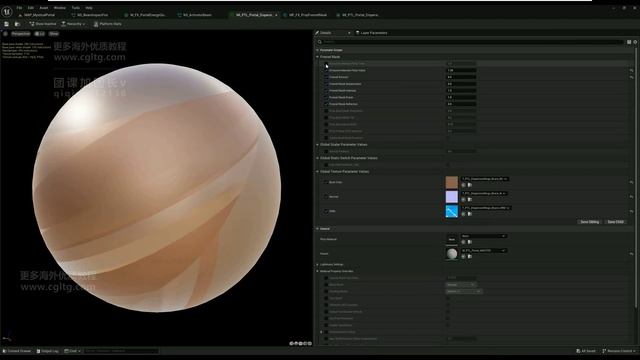
Task: Reset Base Color texture to default arrow
Action: click(x=631, y=182)
